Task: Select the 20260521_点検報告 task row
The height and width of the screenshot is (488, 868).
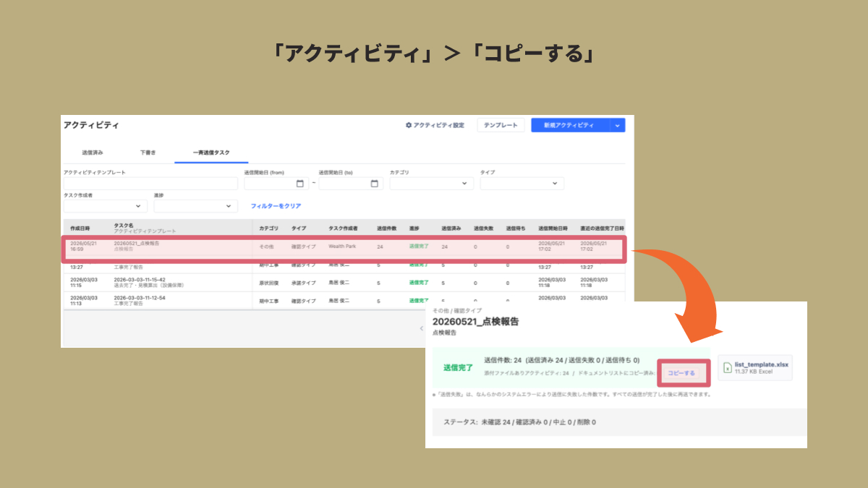Action: (344, 247)
